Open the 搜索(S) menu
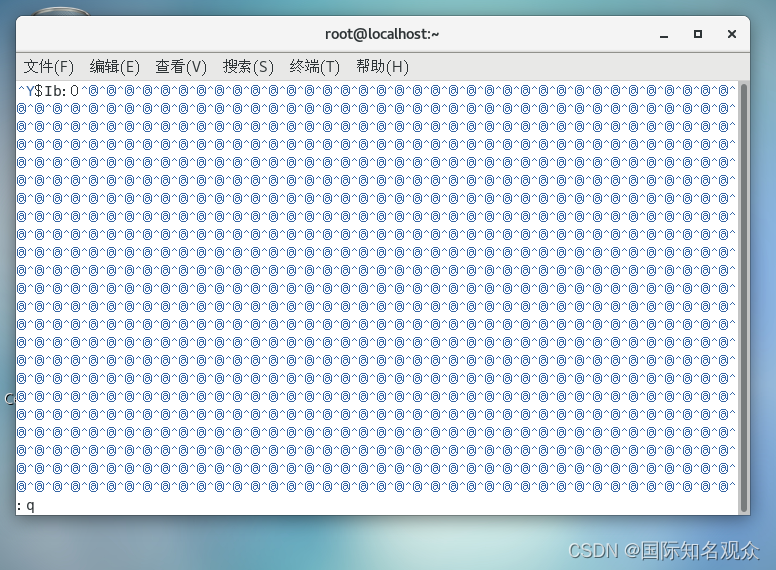 [248, 66]
